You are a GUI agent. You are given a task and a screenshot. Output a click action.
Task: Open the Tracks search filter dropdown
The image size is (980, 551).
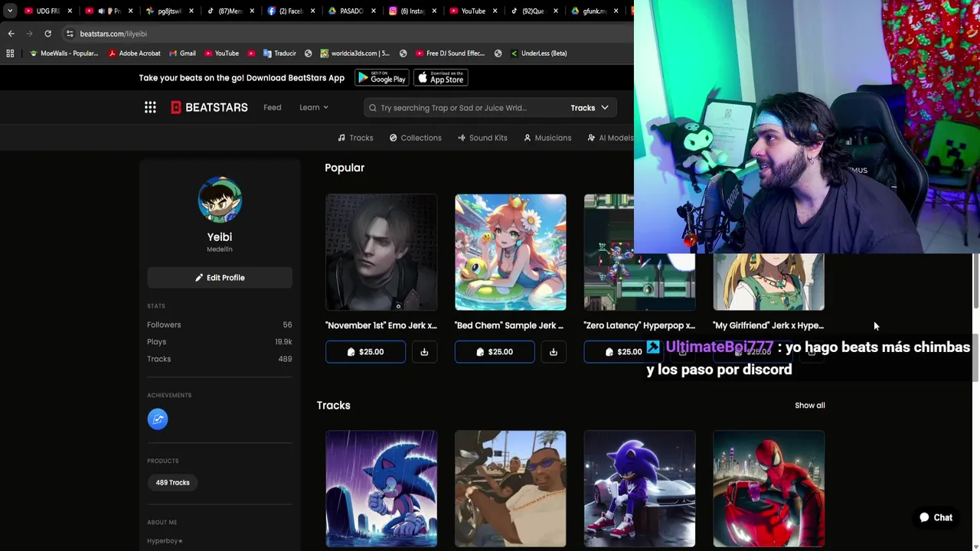pyautogui.click(x=590, y=108)
